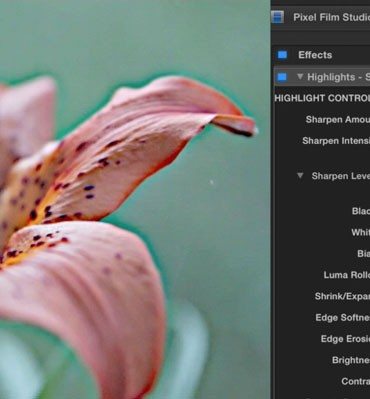
Task: Toggle the Effects checkbox
Action: [x=282, y=55]
